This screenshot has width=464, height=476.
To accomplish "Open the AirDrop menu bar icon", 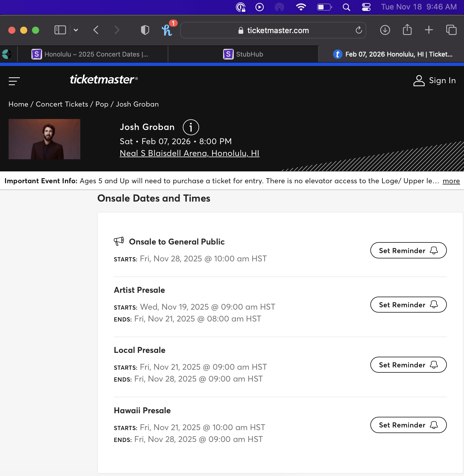I will (x=279, y=7).
